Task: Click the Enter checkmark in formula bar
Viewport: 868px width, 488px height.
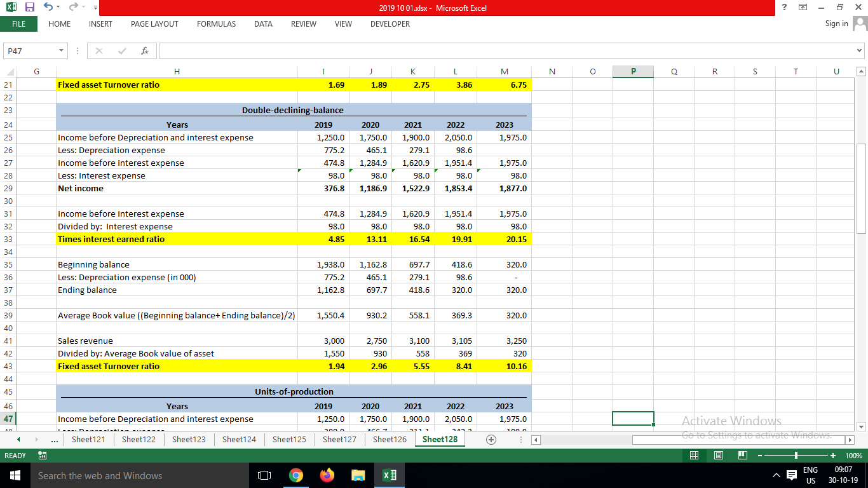Action: click(x=123, y=50)
